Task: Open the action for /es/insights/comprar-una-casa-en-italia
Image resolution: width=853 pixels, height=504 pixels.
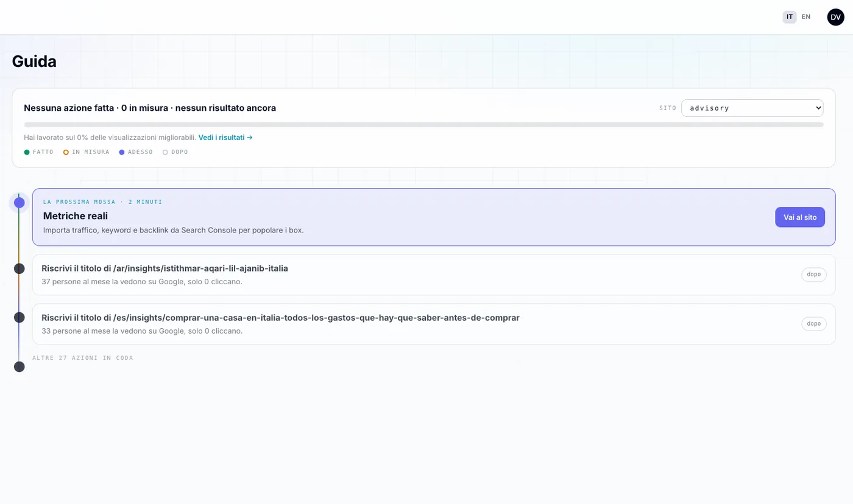Action: [x=280, y=318]
